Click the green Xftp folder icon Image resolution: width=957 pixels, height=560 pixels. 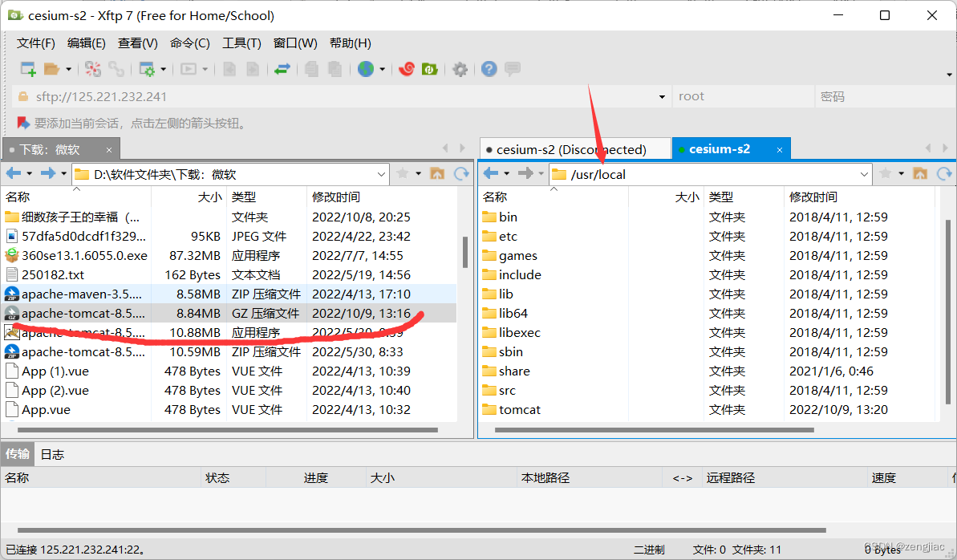[430, 69]
